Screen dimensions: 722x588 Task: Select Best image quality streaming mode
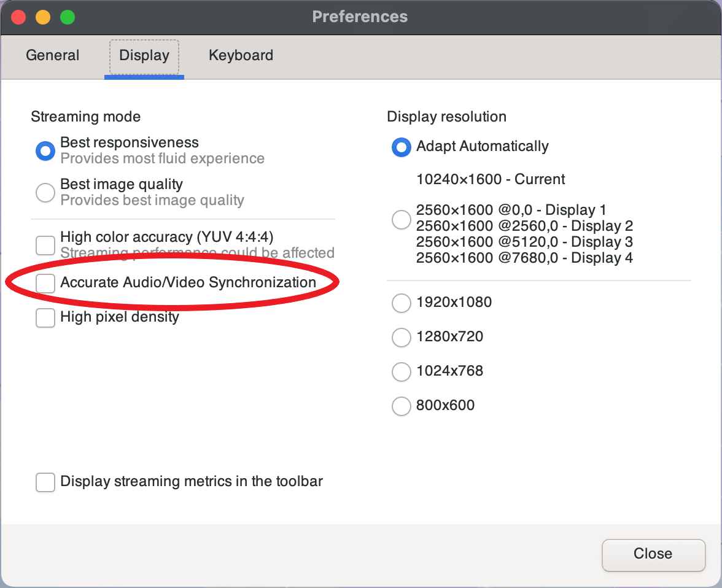[x=45, y=192]
